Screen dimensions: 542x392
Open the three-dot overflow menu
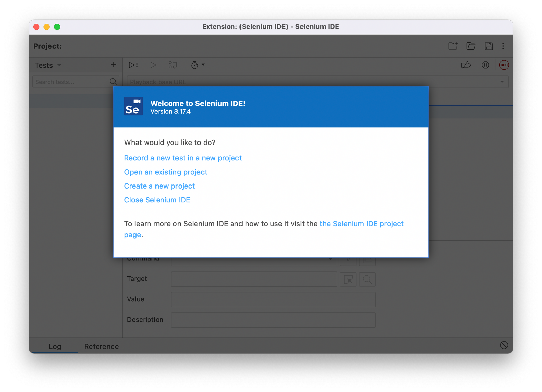point(503,46)
